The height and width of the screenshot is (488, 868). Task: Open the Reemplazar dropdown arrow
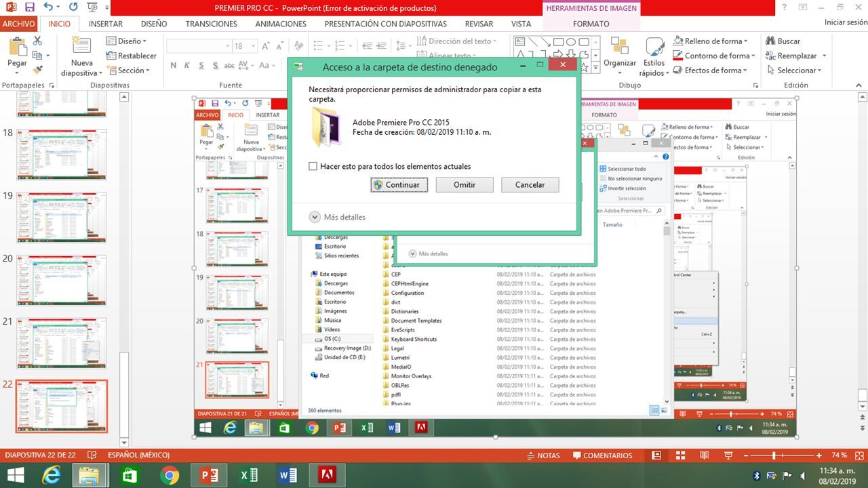[x=825, y=56]
